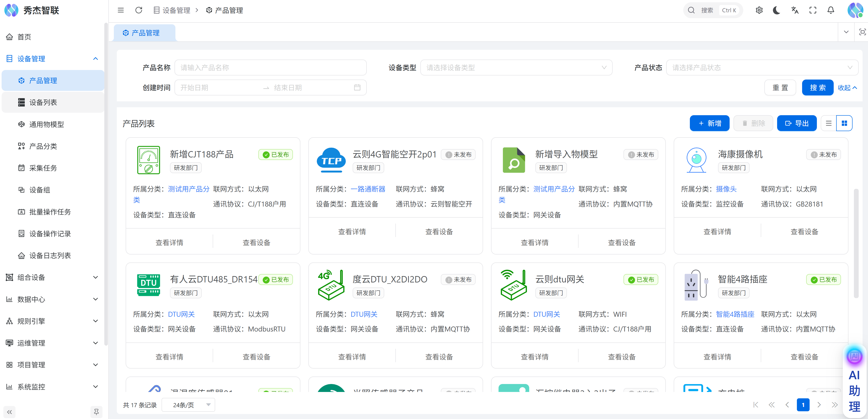Click the notification bell icon
The image size is (868, 419).
(x=831, y=10)
